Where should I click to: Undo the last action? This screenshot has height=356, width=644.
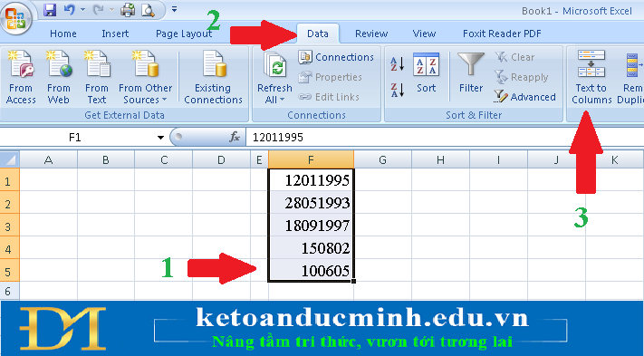70,10
